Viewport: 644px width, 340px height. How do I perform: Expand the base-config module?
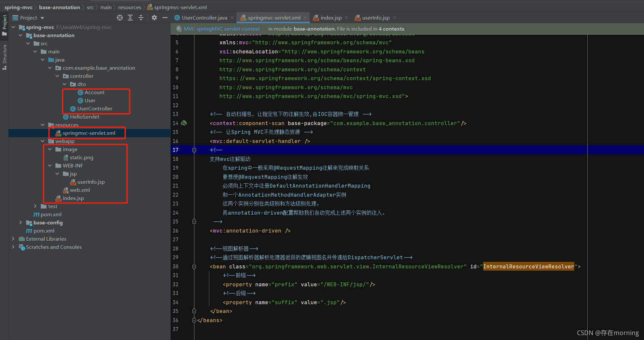tap(21, 222)
